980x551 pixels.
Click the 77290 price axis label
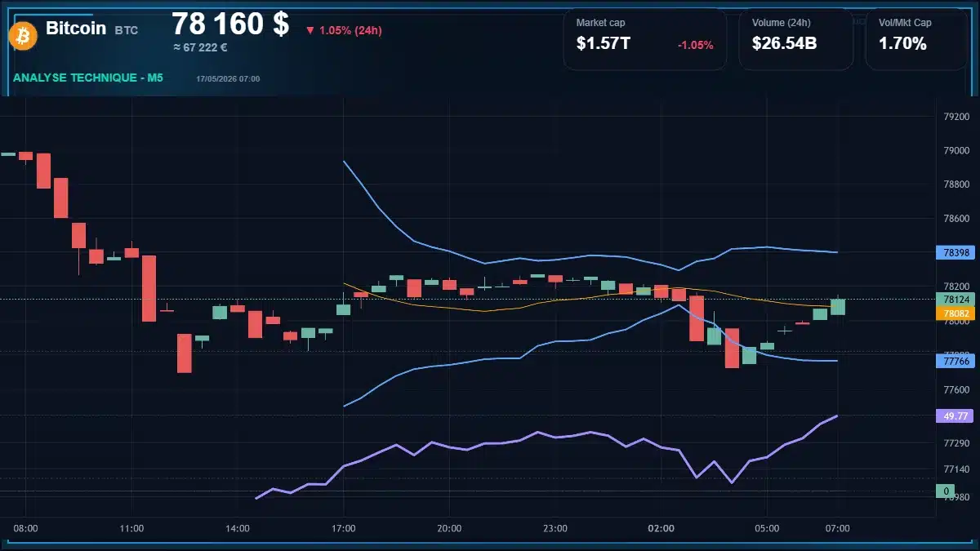click(x=955, y=443)
